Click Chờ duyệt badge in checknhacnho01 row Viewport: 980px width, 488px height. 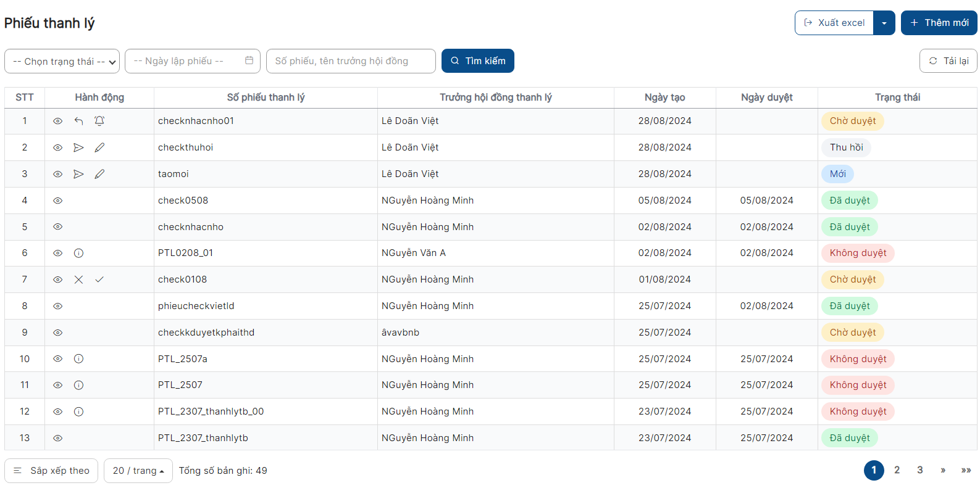point(853,121)
